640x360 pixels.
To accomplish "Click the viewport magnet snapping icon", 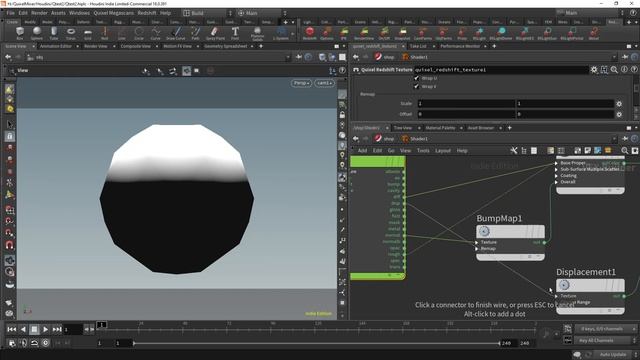I will coord(10,245).
